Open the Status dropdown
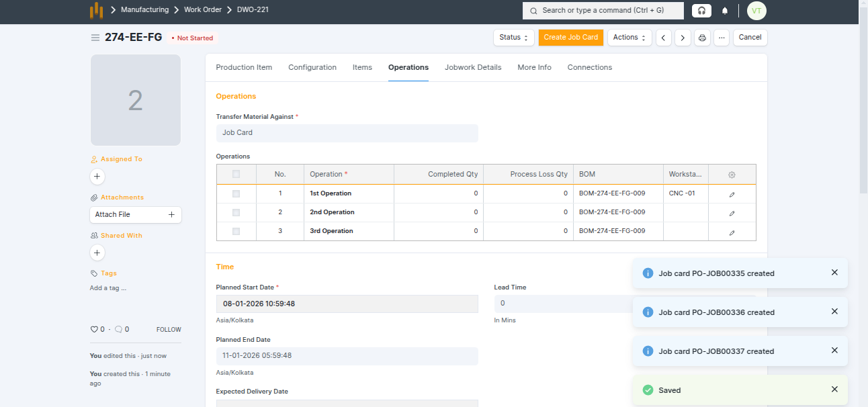868x407 pixels. click(x=514, y=38)
